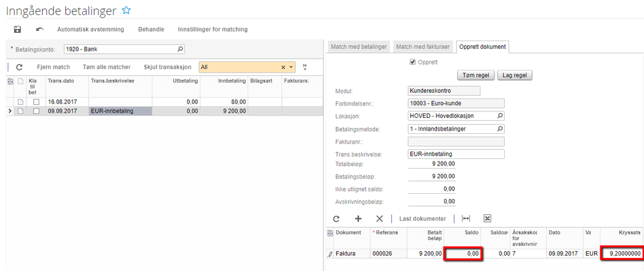
Task: Click the transactions grid column configuration icon
Action: (10, 82)
